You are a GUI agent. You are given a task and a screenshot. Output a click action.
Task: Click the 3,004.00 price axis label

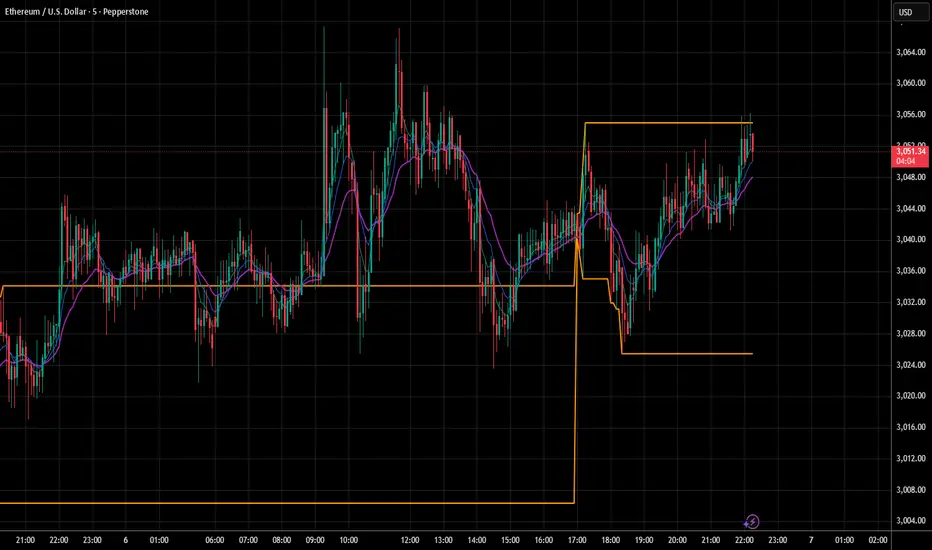click(x=911, y=521)
